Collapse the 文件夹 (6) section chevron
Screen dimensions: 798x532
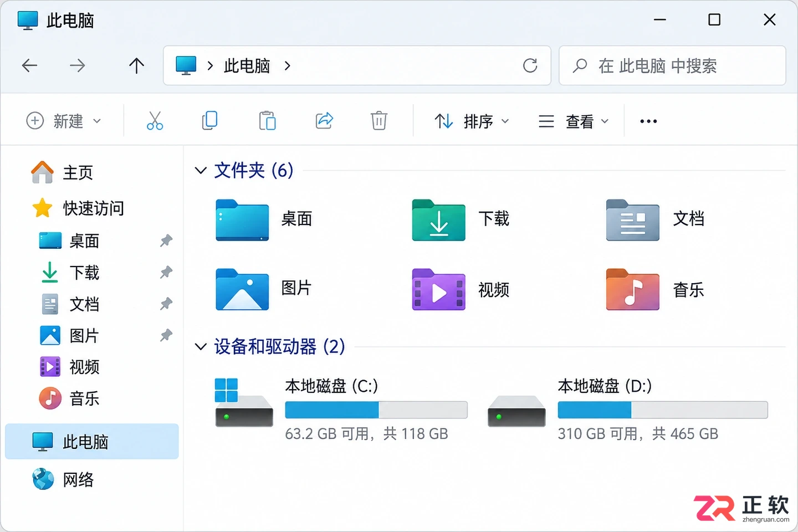tap(201, 170)
